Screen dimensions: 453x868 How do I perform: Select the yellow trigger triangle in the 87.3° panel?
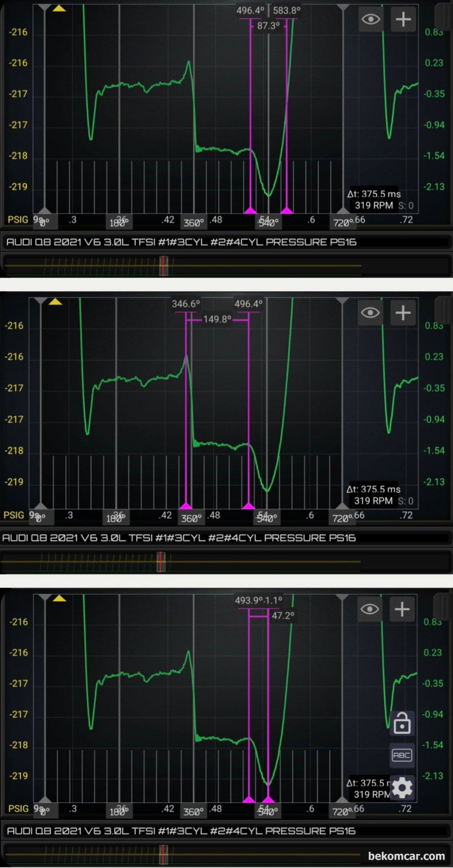[59, 8]
